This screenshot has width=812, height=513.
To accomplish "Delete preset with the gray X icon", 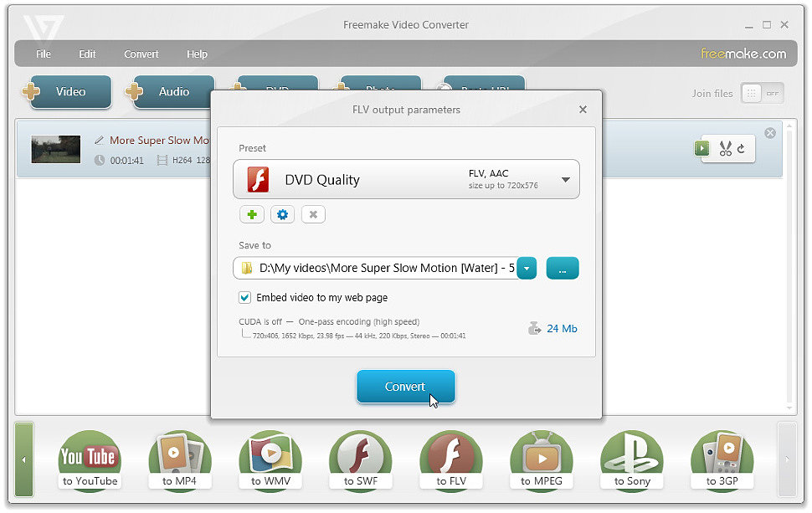I will [313, 214].
